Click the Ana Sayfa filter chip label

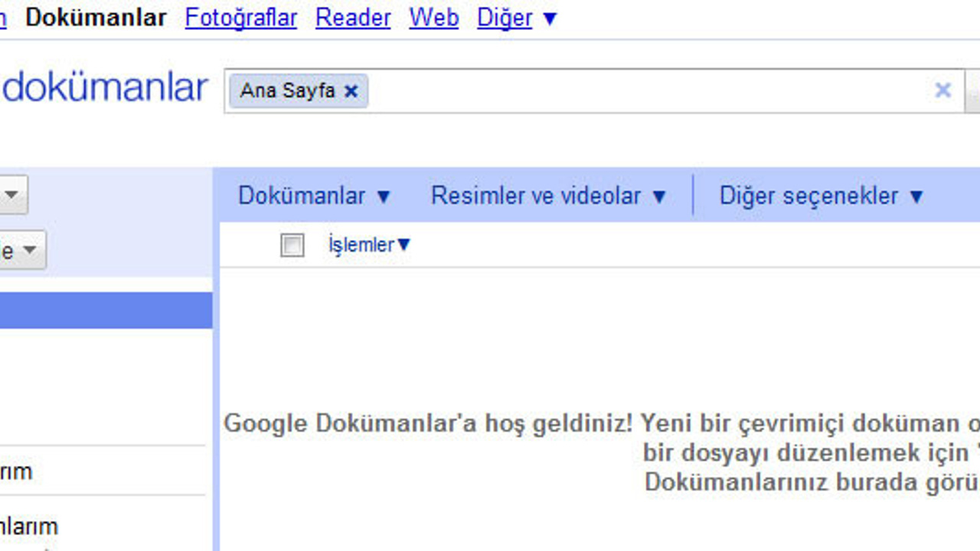287,90
